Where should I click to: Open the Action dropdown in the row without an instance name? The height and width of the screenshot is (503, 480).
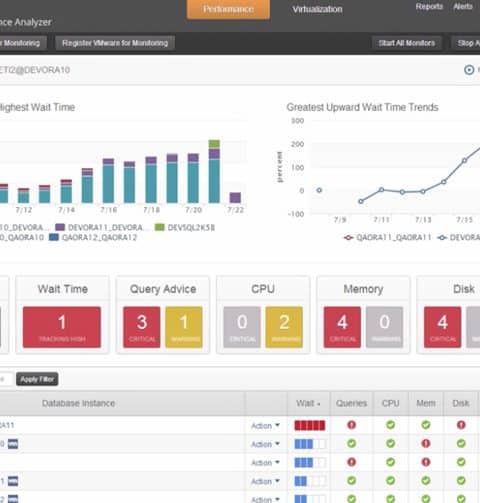point(265,463)
